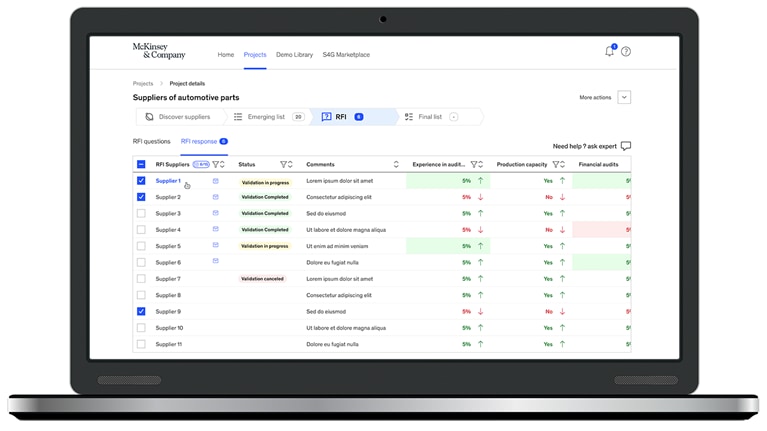Open the Supplier 1 link
The height and width of the screenshot is (431, 767).
coord(168,181)
